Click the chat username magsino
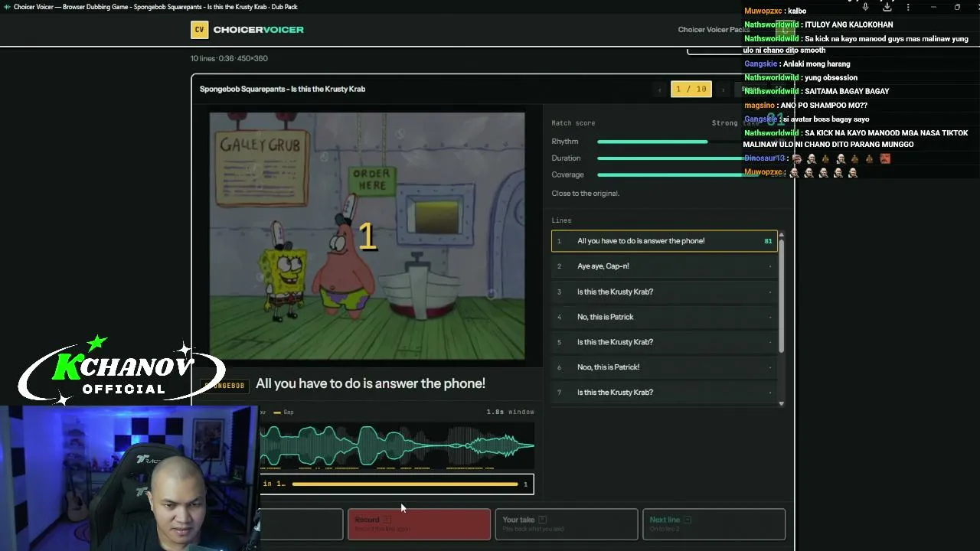The width and height of the screenshot is (980, 551). tap(759, 106)
